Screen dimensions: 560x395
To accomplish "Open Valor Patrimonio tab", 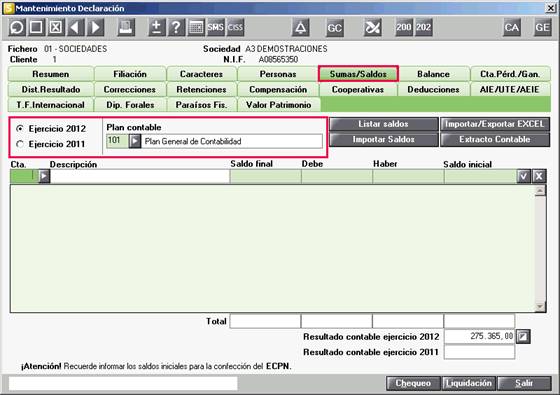I will (278, 105).
